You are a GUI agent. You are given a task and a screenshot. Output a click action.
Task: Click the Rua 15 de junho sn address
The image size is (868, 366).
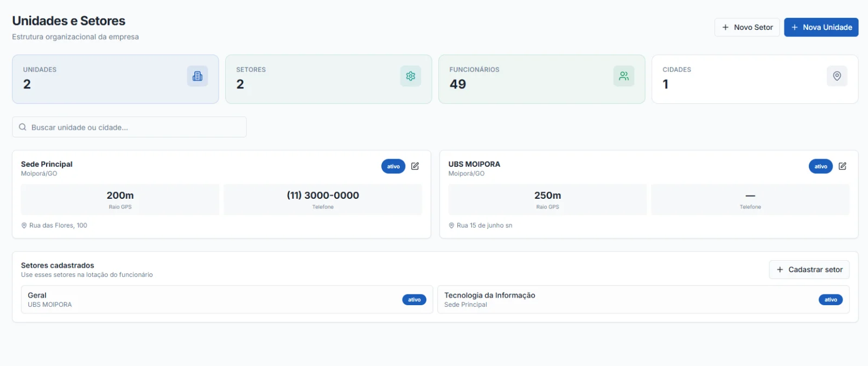[x=484, y=225]
